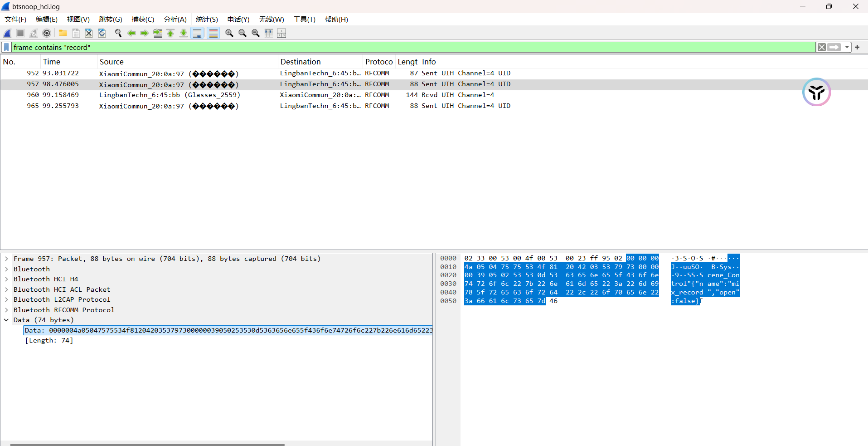Screen dimensions: 868x446
Task: Sort packets by Time column header
Action: tap(69, 62)
